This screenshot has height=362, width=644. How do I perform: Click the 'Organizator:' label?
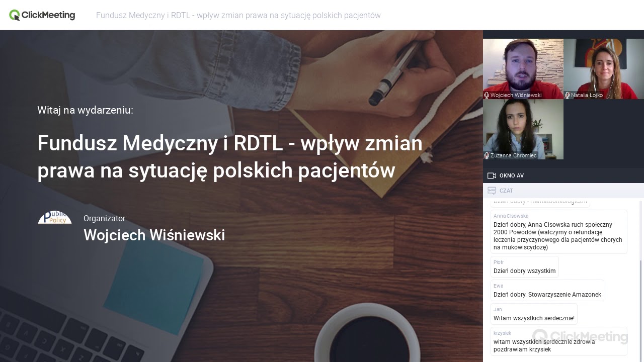tap(105, 219)
